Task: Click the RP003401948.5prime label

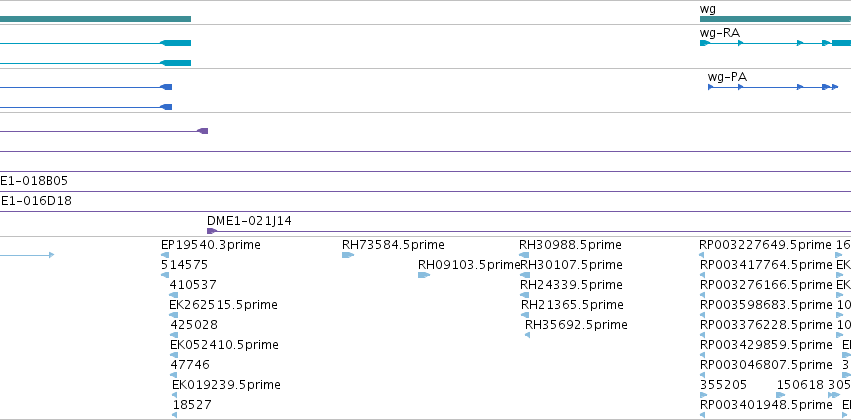Action: 766,405
